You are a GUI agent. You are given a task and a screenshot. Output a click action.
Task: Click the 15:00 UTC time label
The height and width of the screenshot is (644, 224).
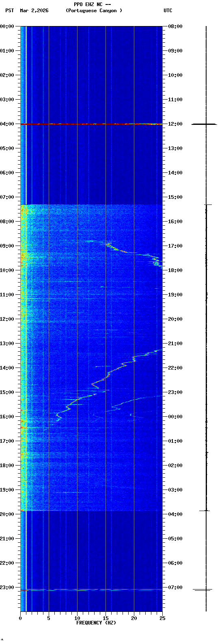pos(175,197)
